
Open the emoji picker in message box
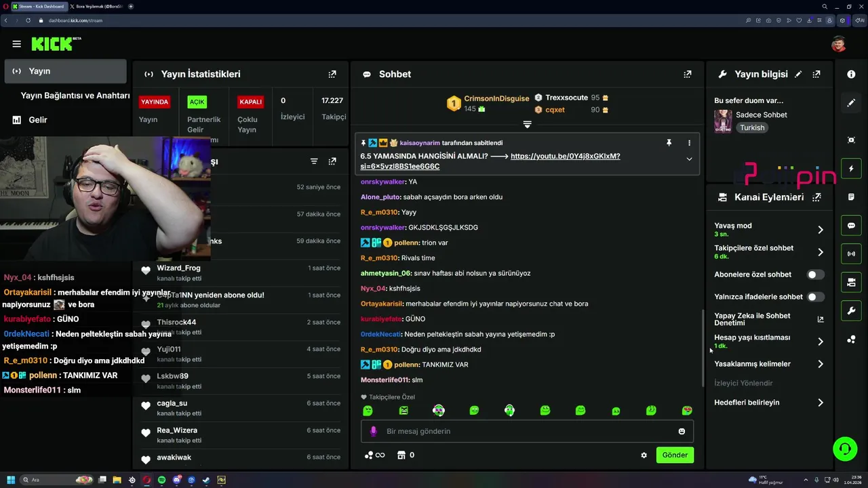pos(682,431)
